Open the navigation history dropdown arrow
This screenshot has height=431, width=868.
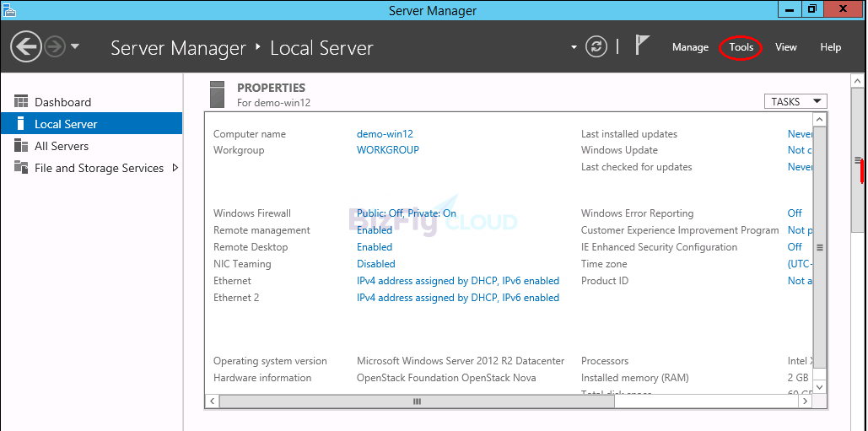click(x=75, y=46)
